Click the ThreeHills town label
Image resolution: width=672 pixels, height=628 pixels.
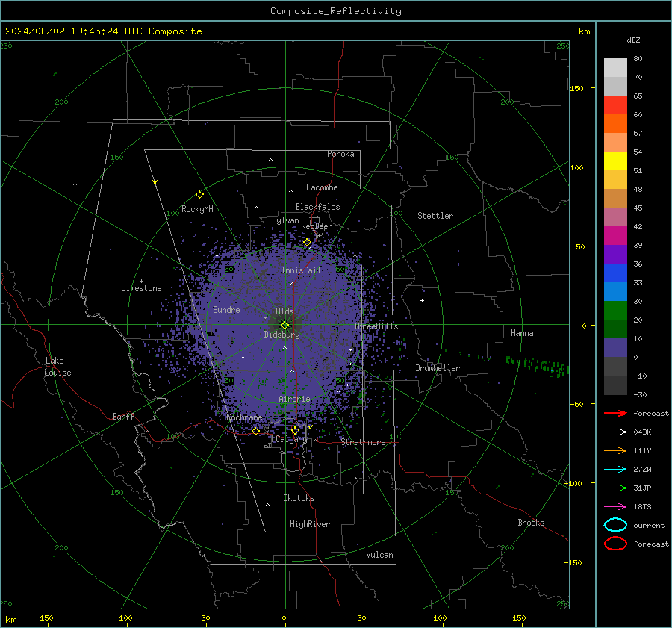point(376,326)
